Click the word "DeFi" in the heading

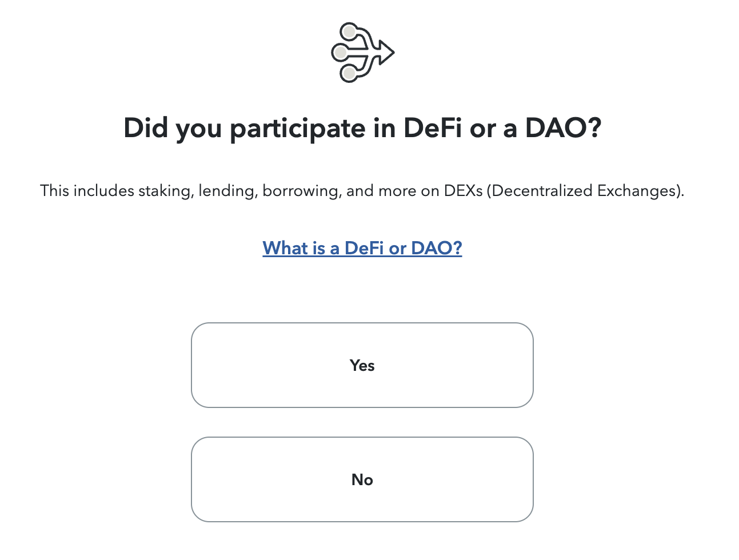(x=433, y=128)
